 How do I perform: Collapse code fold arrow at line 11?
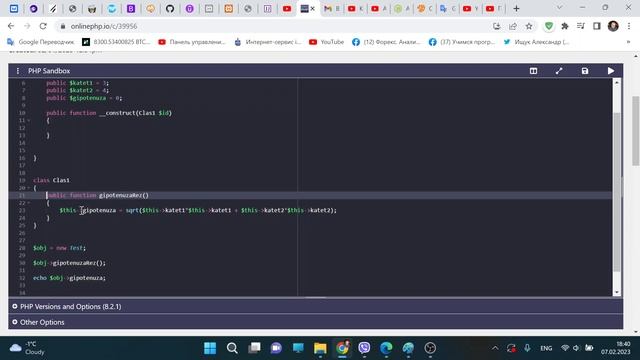tap(29, 120)
